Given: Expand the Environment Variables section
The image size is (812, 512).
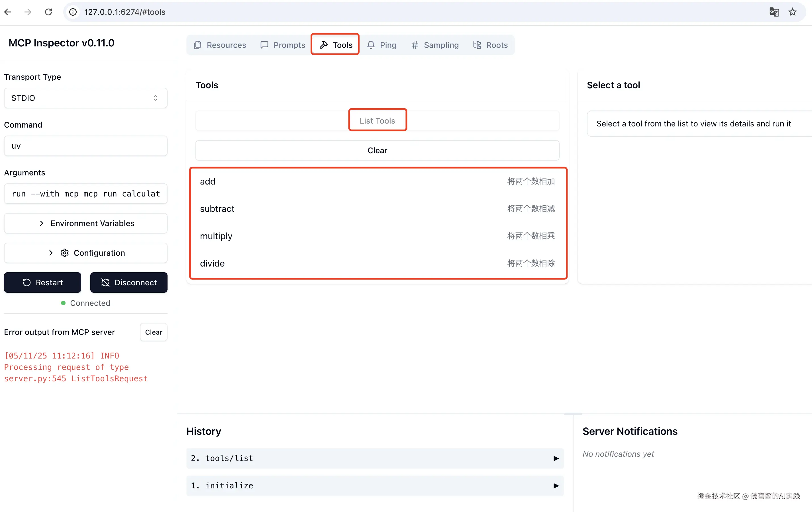Looking at the screenshot, I should [x=86, y=223].
